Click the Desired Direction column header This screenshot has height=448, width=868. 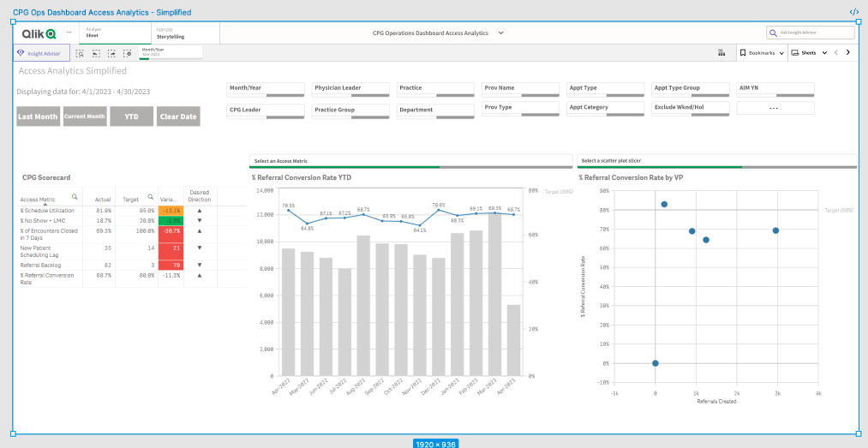coord(200,196)
